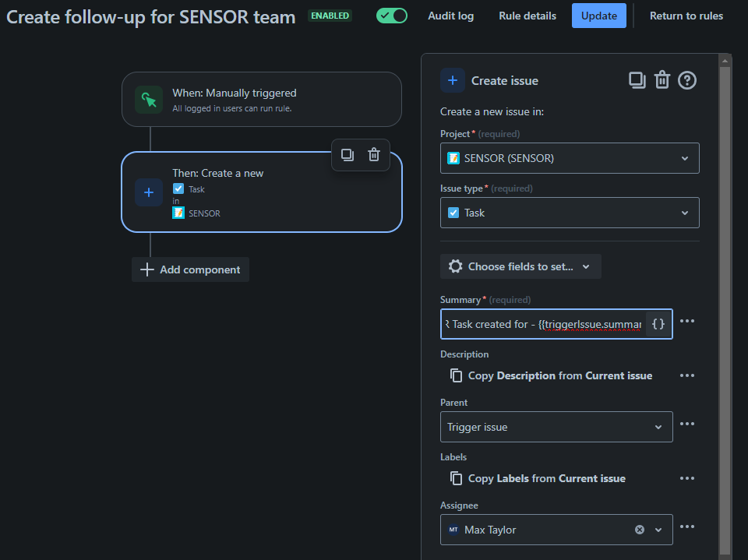This screenshot has height=560, width=748.
Task: Delete the Create a new Task component
Action: (x=374, y=154)
